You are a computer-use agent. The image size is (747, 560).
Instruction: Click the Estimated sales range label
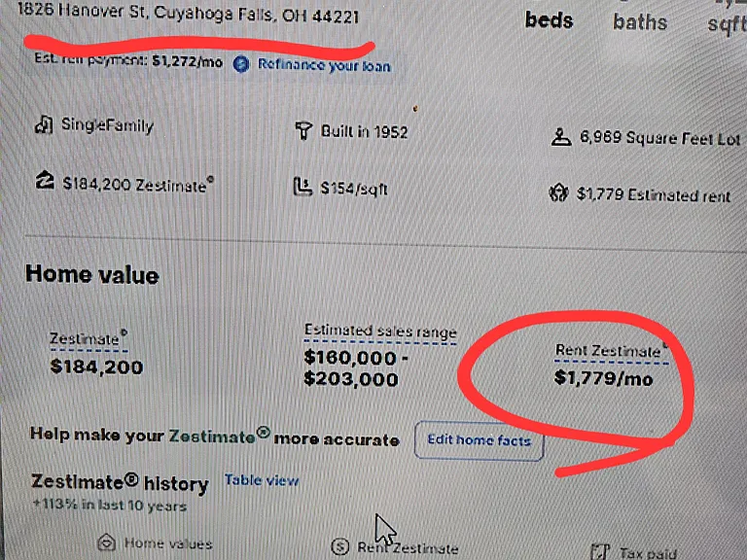point(380,331)
